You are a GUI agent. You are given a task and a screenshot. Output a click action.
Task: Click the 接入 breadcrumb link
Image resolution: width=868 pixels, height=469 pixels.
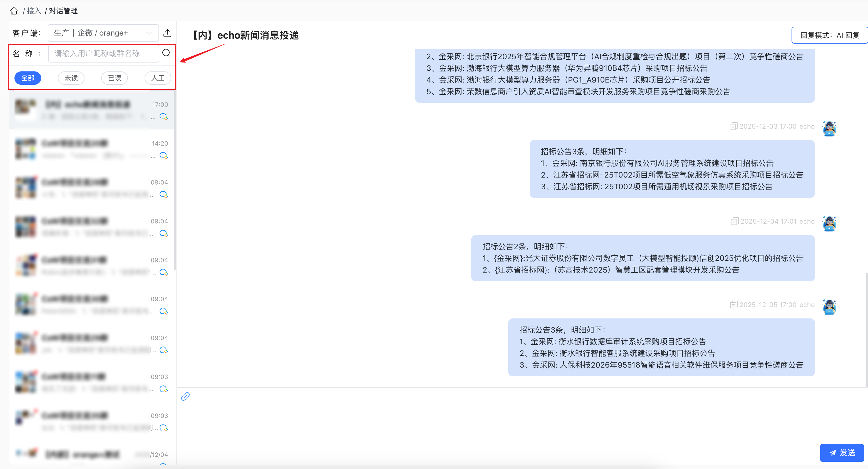34,11
